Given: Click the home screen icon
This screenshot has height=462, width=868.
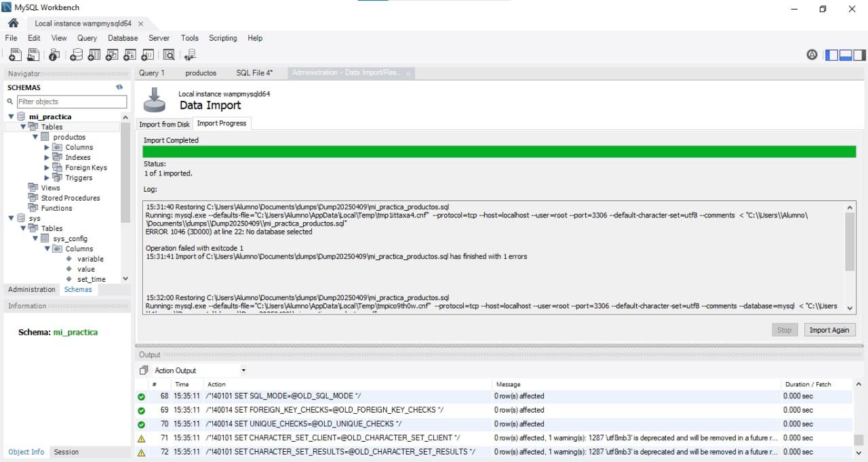Looking at the screenshot, I should 13,23.
